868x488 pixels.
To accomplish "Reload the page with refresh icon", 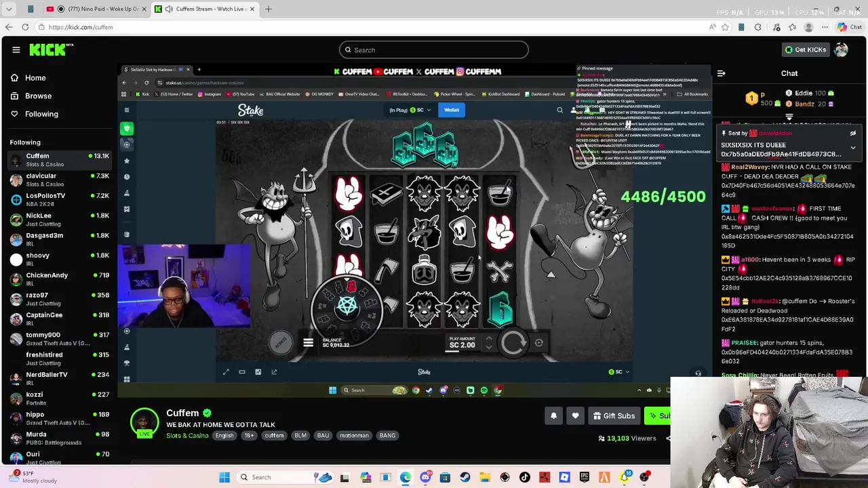I will pos(25,27).
